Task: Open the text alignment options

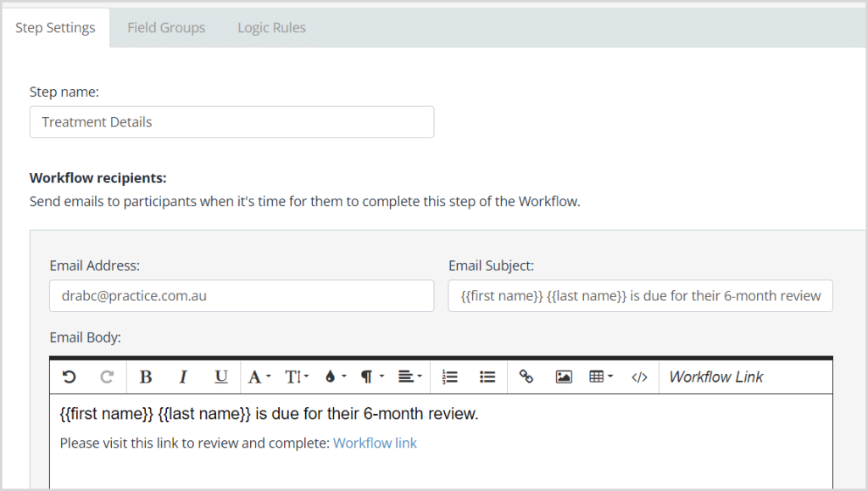Action: pos(409,377)
